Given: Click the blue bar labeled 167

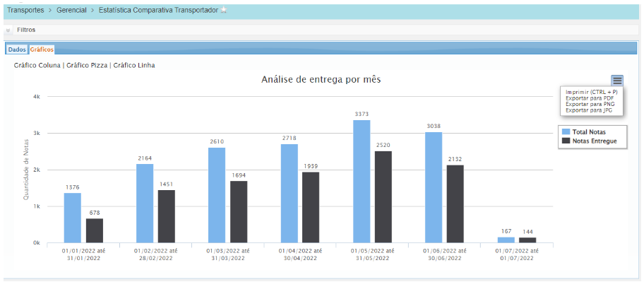Looking at the screenshot, I should click(506, 240).
